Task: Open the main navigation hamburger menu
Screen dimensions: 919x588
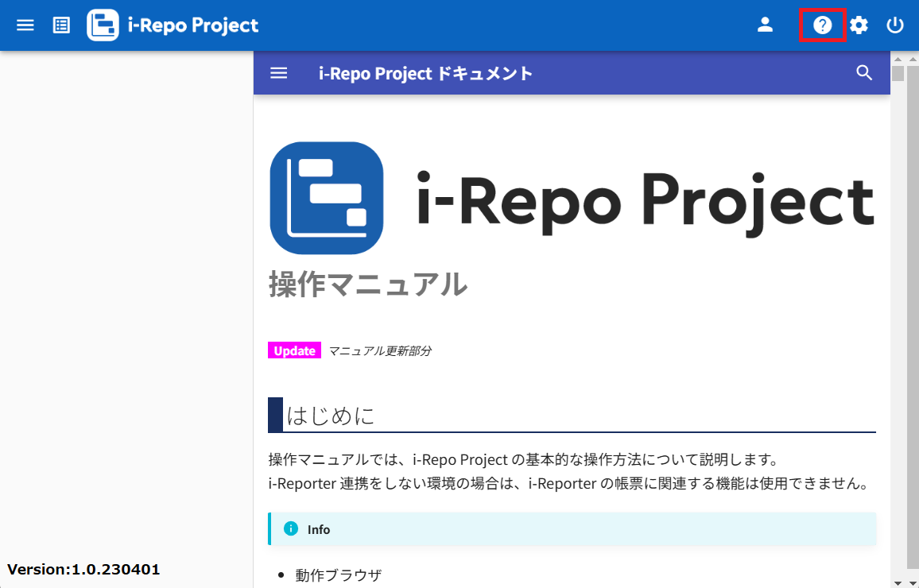Action: click(x=25, y=25)
